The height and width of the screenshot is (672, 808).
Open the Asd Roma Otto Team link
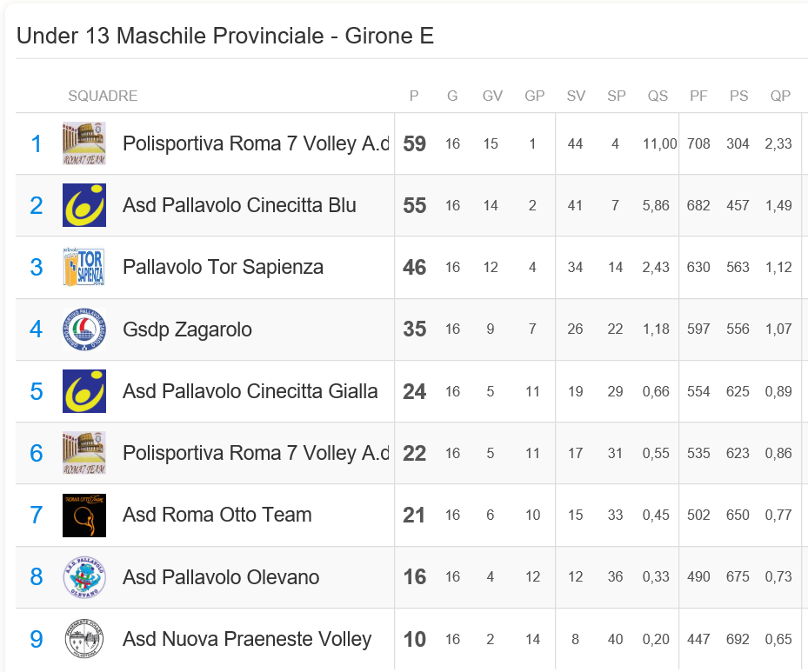[x=217, y=515]
